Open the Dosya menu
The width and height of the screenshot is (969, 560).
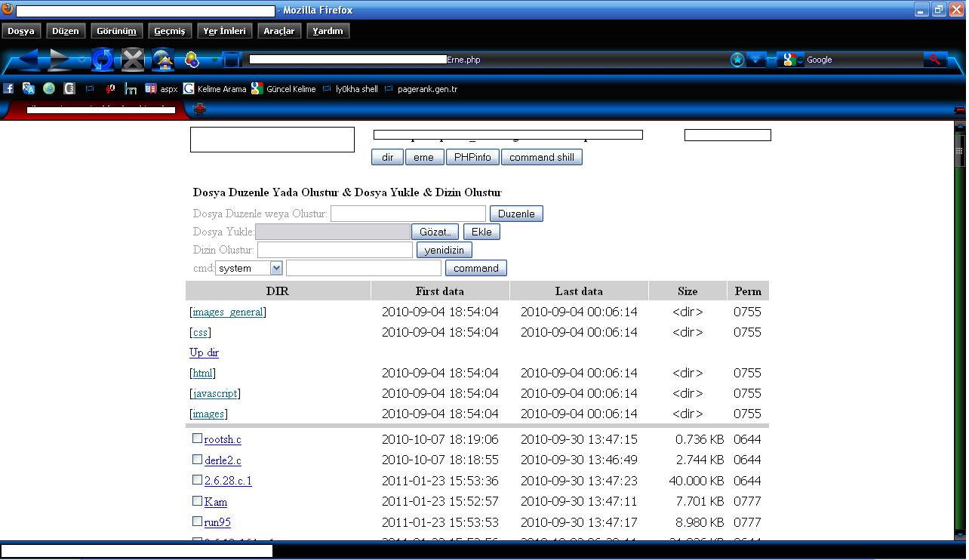click(x=21, y=31)
